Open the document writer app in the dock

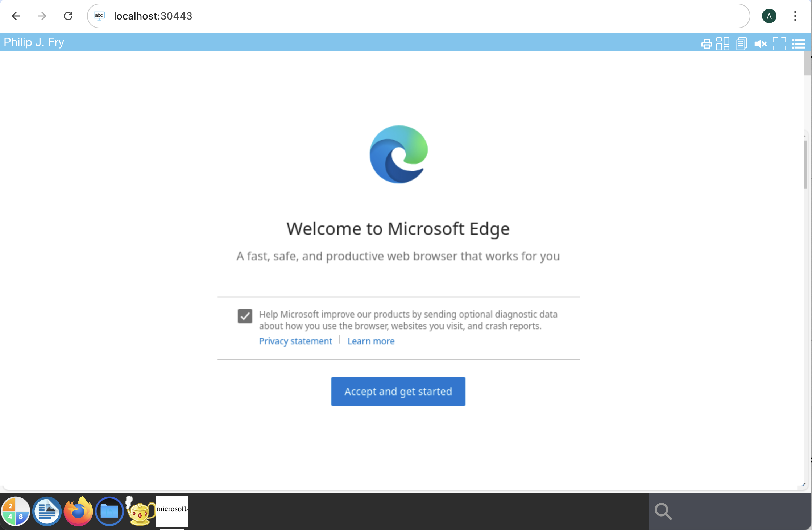[47, 511]
